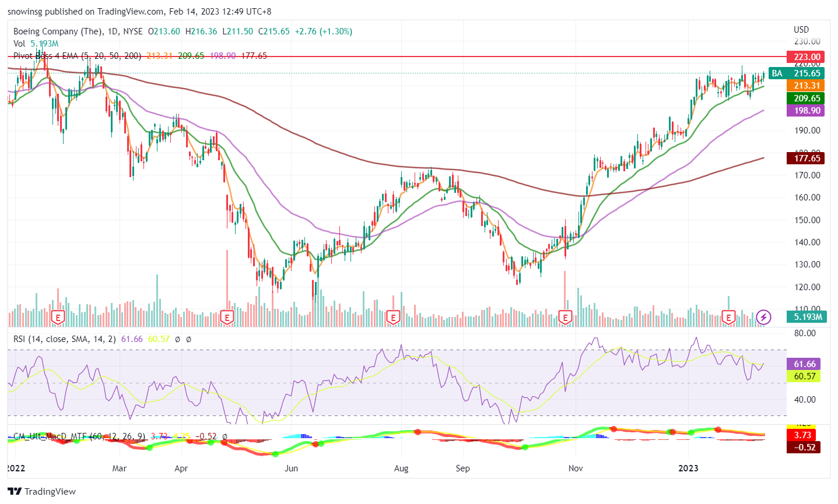This screenshot has height=504, width=838.
Task: Click the 5.193M volume label on price axis
Action: point(807,317)
